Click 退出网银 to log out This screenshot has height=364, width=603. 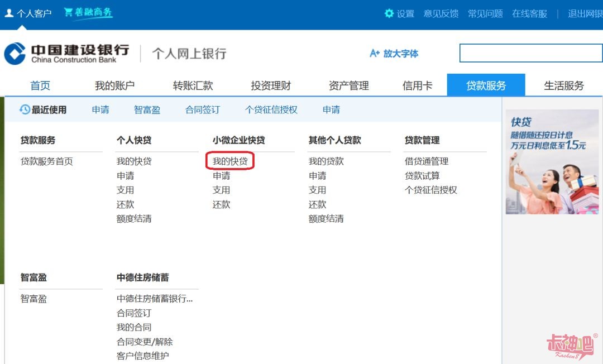pyautogui.click(x=583, y=14)
